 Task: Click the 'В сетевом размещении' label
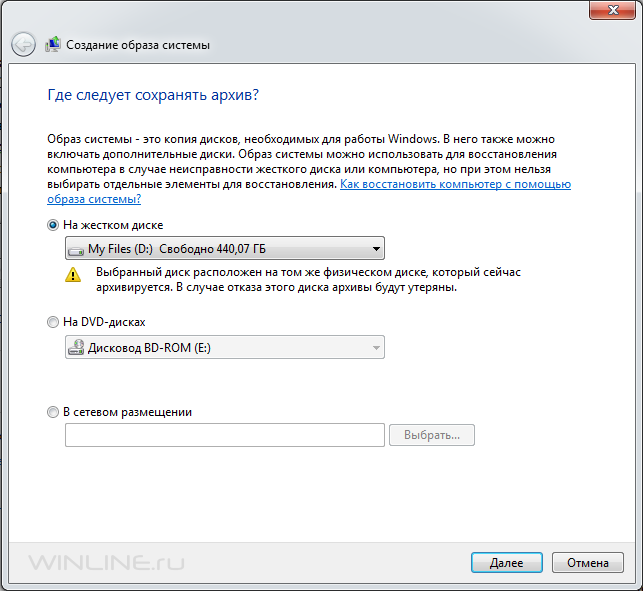(x=128, y=412)
